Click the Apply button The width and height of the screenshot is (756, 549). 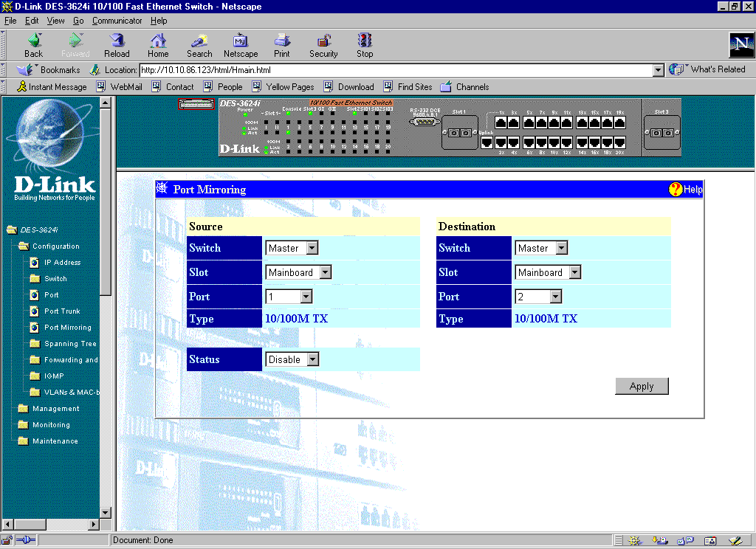pyautogui.click(x=642, y=386)
